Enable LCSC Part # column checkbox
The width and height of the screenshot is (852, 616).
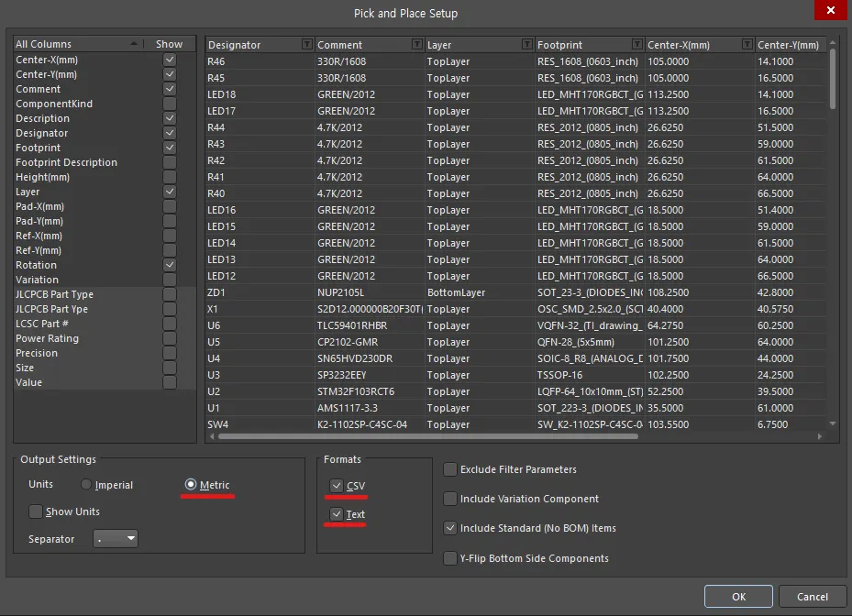tap(170, 324)
